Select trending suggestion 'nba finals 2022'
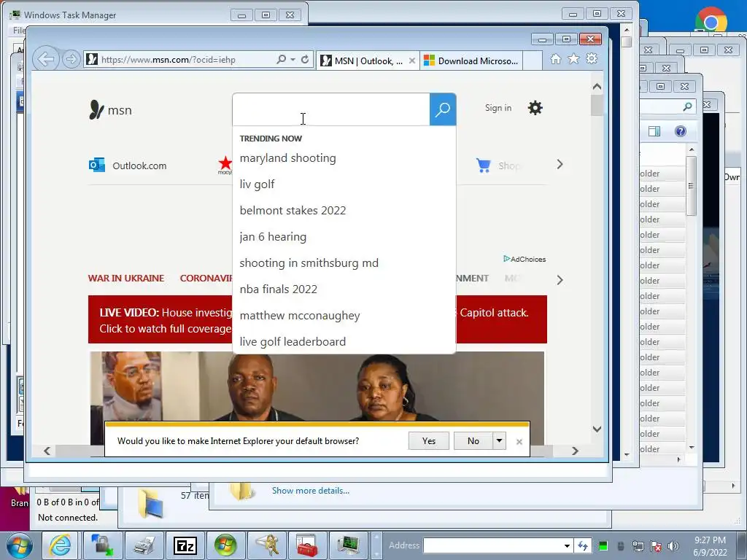Screen dimensions: 747x560 [x=278, y=289]
